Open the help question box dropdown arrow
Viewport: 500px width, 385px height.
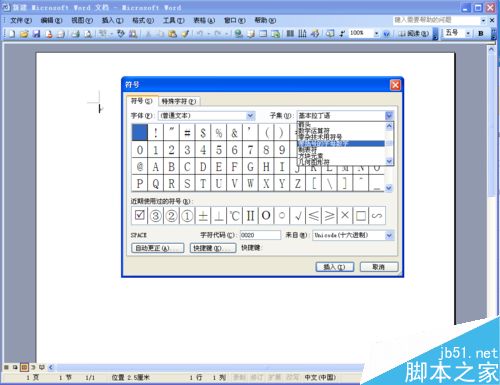483,21
